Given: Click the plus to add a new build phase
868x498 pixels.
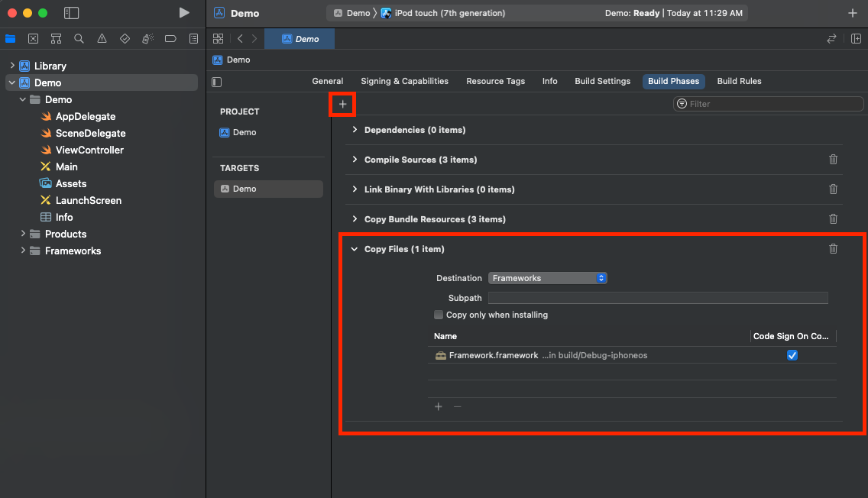Looking at the screenshot, I should (x=342, y=104).
